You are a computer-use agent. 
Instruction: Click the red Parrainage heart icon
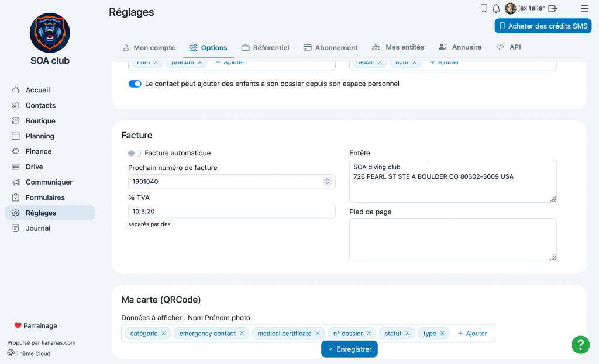(18, 325)
